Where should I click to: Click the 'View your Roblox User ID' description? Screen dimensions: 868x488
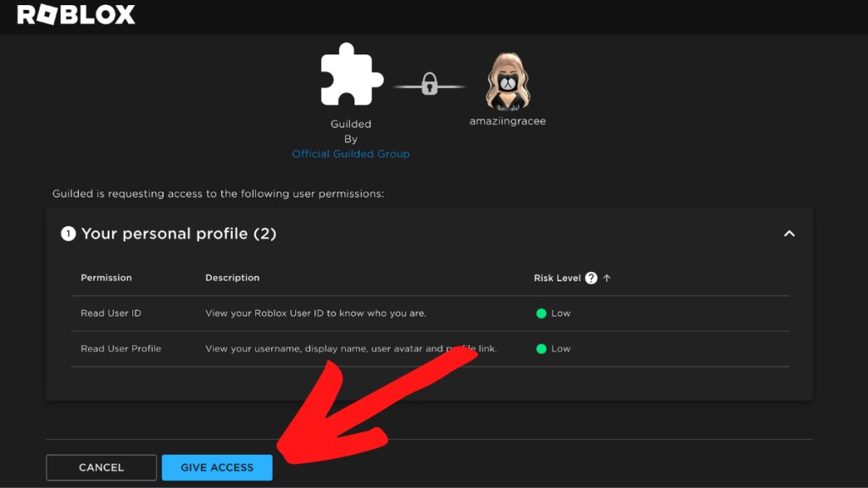point(315,313)
